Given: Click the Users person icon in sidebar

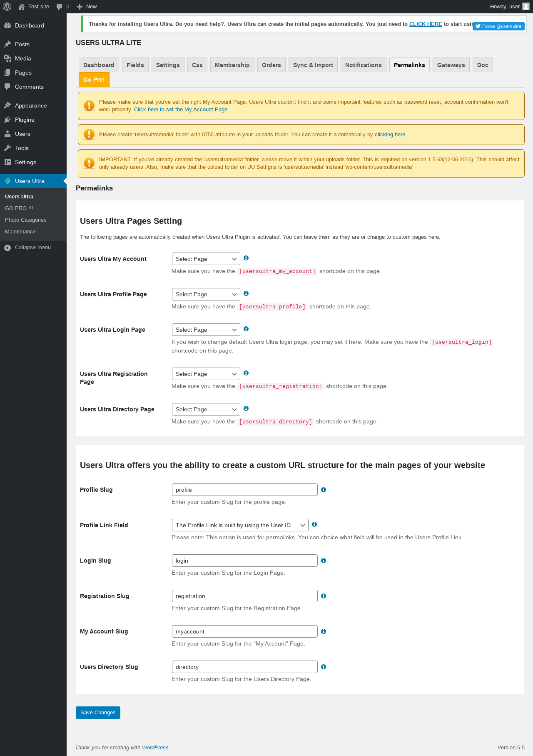Looking at the screenshot, I should tap(7, 134).
